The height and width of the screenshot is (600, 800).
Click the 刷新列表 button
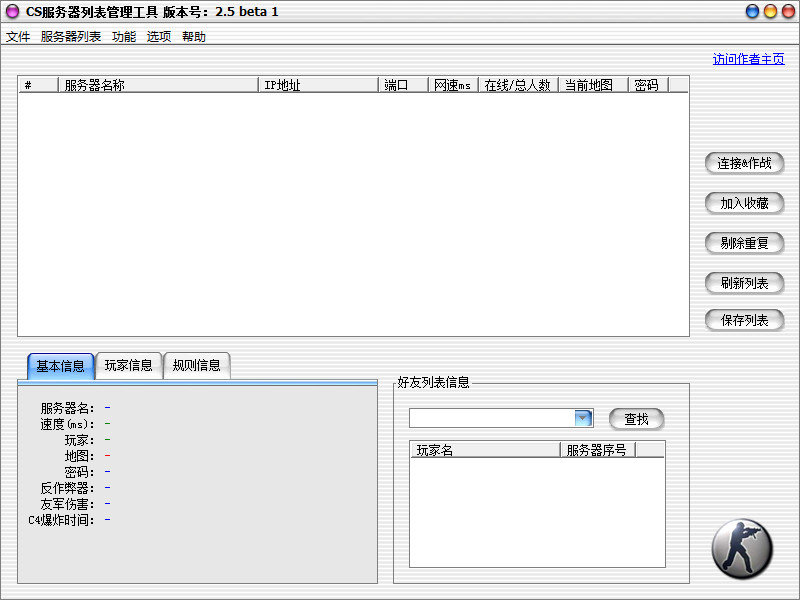pos(744,283)
